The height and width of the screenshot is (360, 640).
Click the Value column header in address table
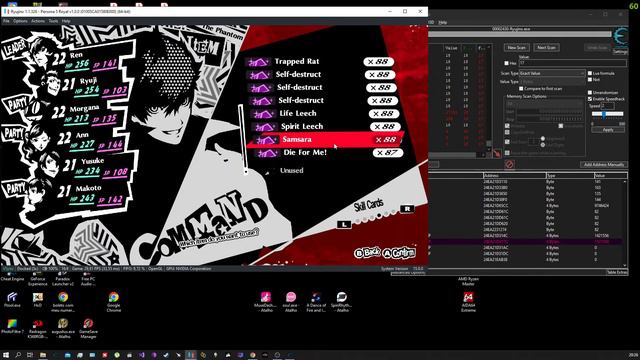coord(610,176)
